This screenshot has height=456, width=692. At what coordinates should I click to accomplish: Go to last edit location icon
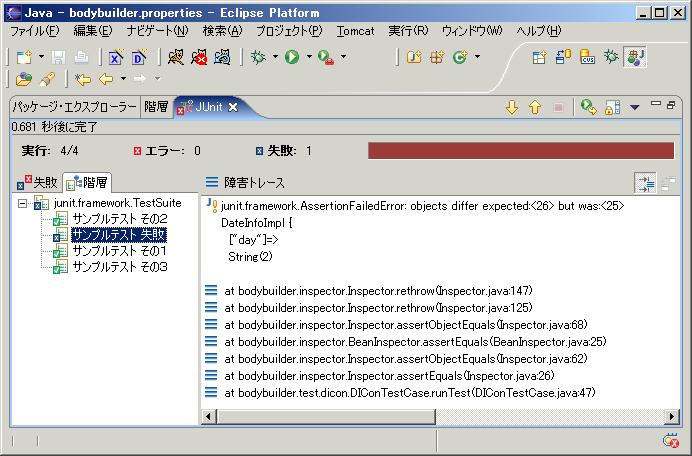coord(83,79)
